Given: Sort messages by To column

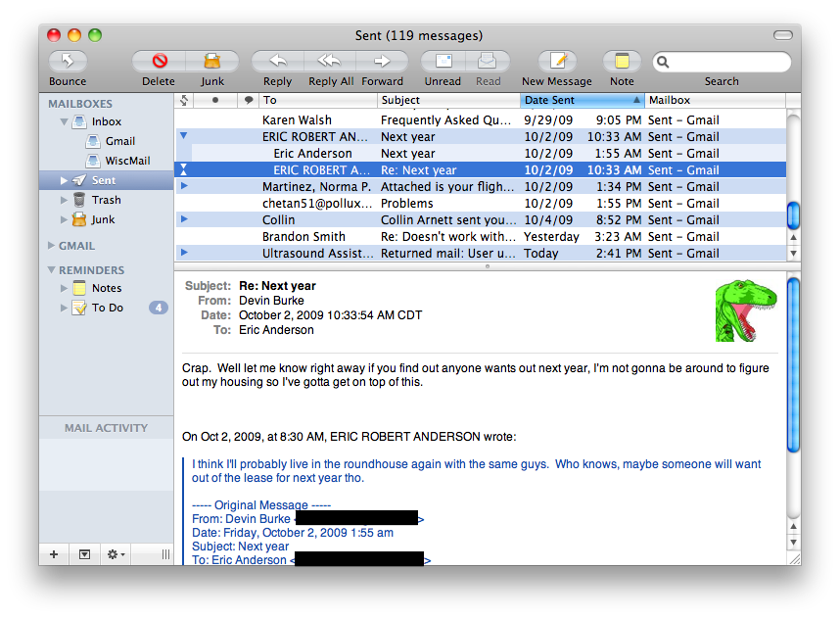Looking at the screenshot, I should coord(318,100).
